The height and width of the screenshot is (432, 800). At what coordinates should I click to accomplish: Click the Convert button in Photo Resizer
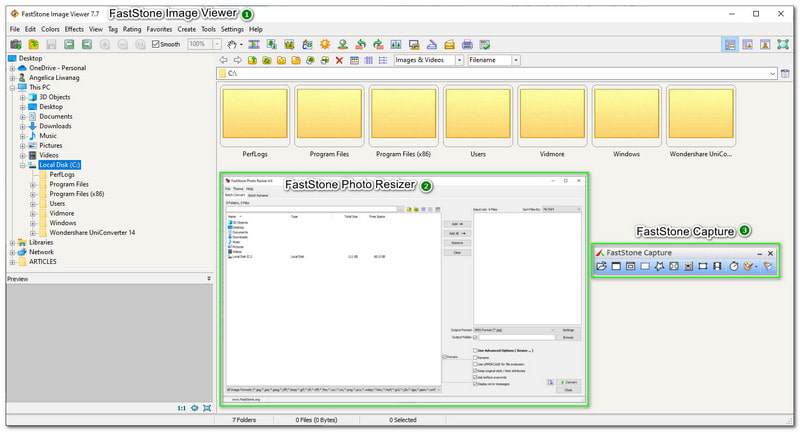569,382
